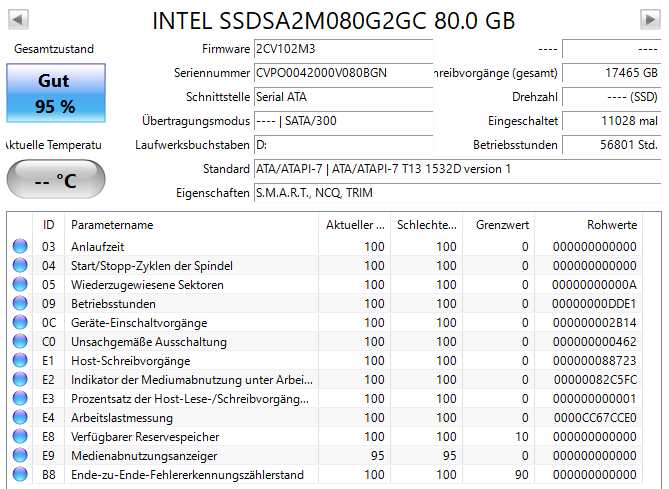This screenshot has height=489, width=669.
Task: Click the ID column header
Action: 49,224
